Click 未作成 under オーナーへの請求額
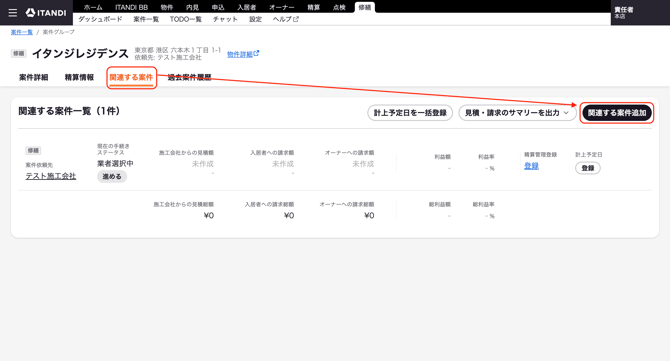 coord(363,164)
